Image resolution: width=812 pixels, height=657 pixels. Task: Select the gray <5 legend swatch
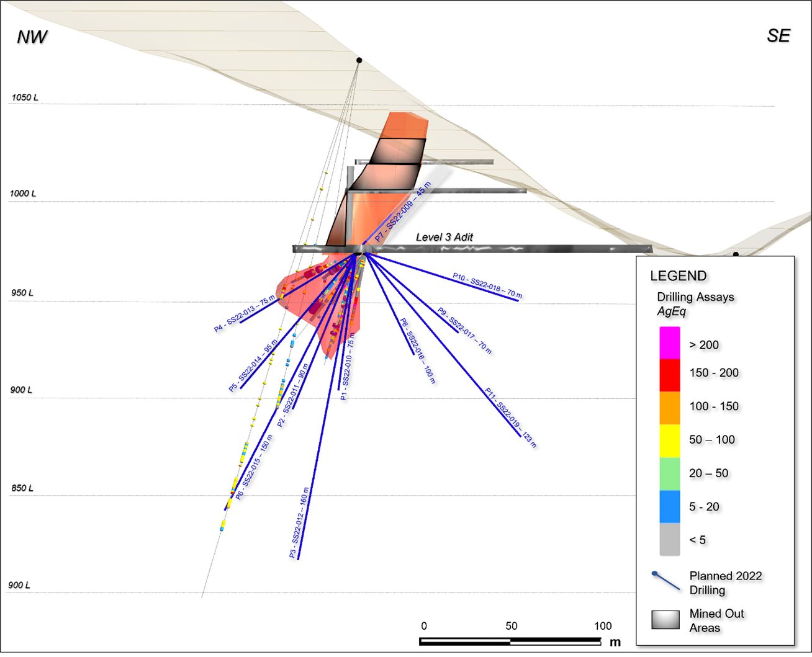pos(670,539)
